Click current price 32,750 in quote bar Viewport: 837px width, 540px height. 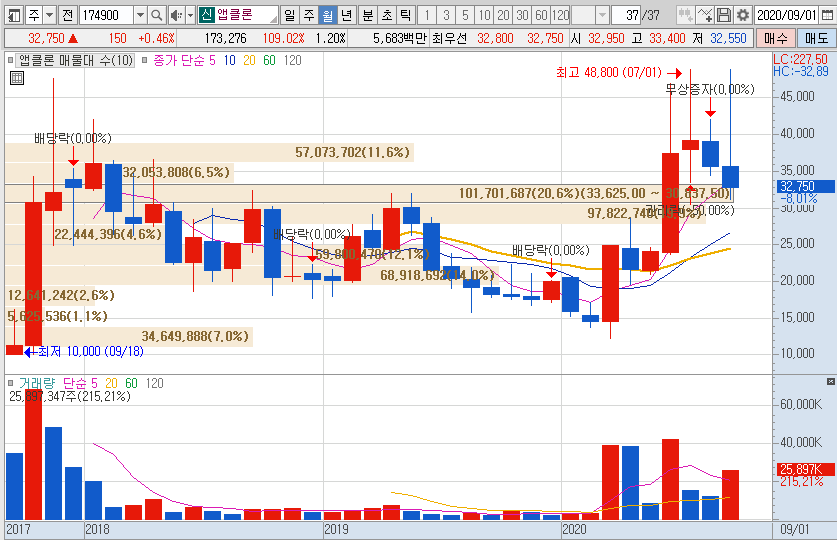(x=46, y=38)
